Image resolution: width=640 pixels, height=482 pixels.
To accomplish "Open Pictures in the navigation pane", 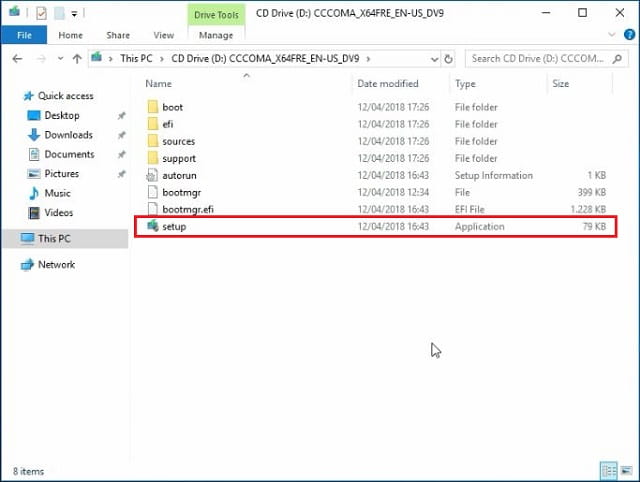I will [x=61, y=173].
